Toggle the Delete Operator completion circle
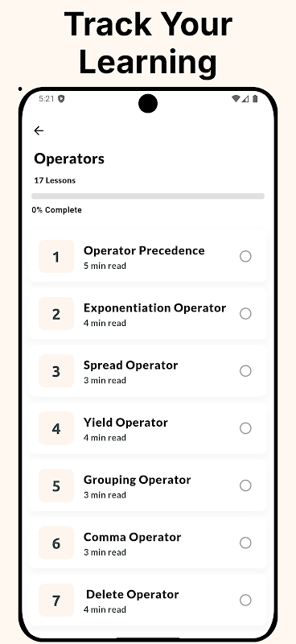Image resolution: width=296 pixels, height=644 pixels. point(245,600)
